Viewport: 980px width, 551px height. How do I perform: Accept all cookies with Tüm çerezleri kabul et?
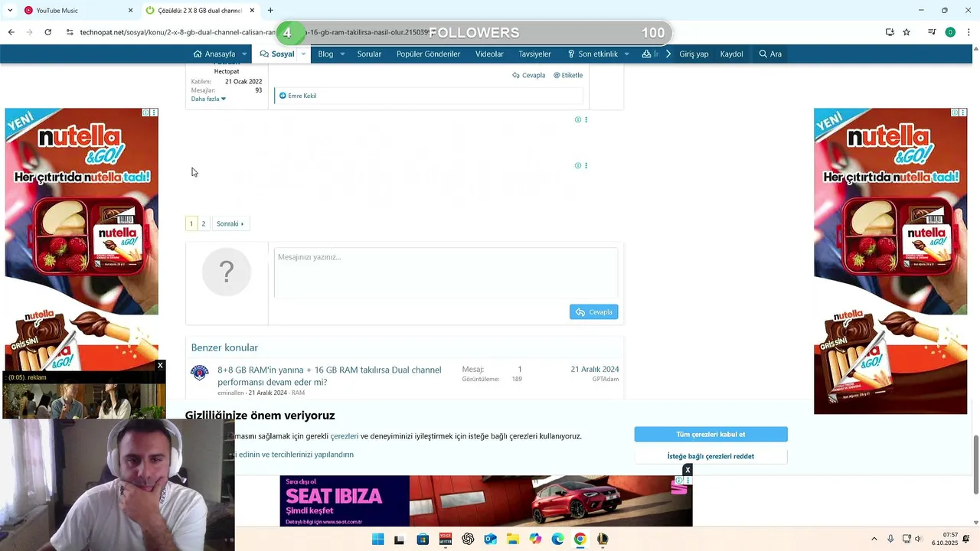click(x=710, y=434)
